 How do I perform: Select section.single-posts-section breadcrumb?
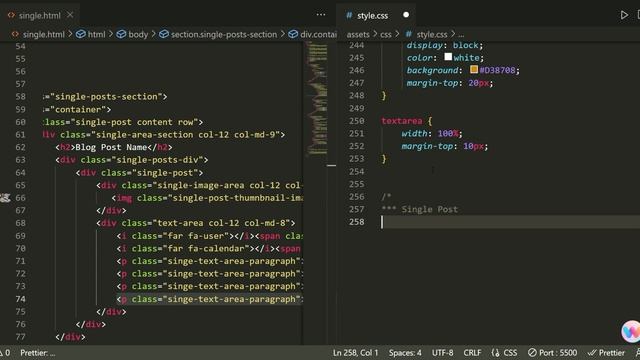click(x=224, y=34)
